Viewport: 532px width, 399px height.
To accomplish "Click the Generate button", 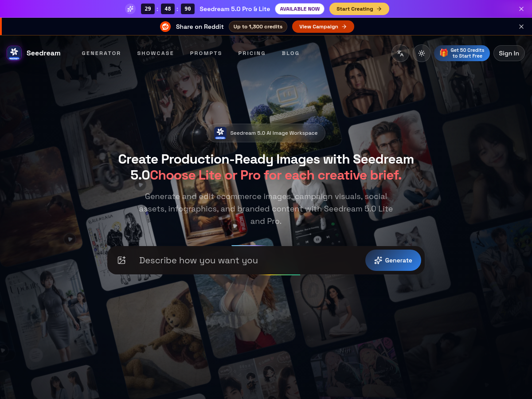I will [393, 260].
